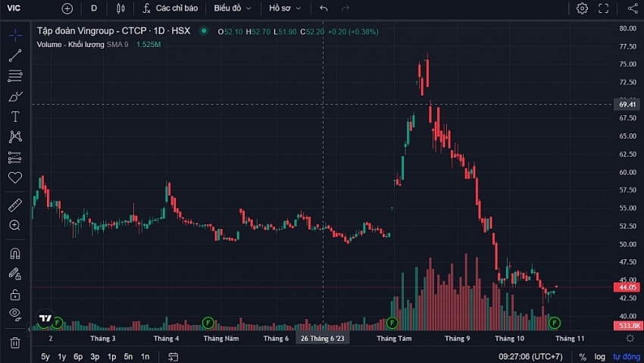The image size is (644, 363).
Task: Expand the Biểu đồ dropdown menu
Action: tap(233, 8)
